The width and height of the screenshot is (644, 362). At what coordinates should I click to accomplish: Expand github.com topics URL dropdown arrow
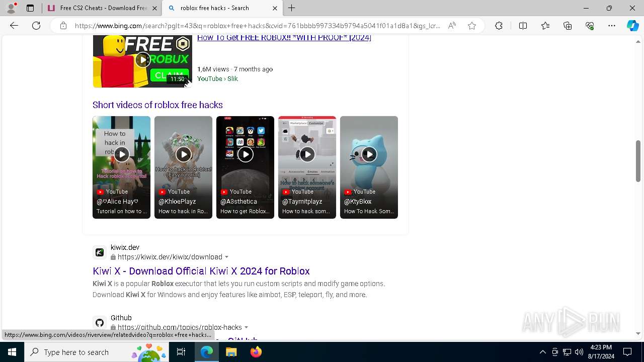tap(246, 328)
